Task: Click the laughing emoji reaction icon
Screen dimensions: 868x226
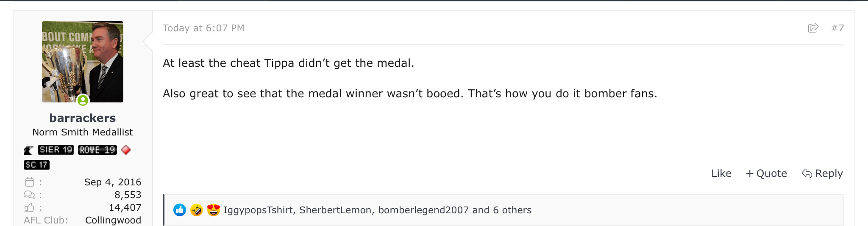Action: coord(197,210)
